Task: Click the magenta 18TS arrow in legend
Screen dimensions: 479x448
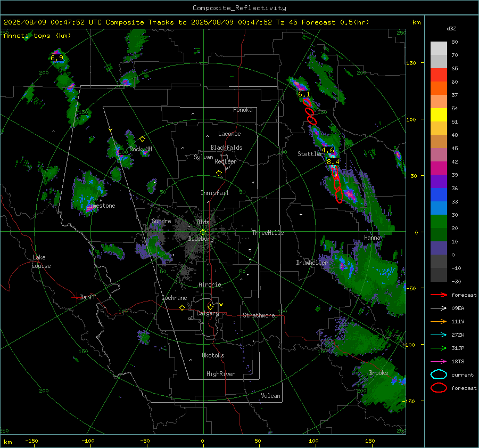Action: coord(439,362)
